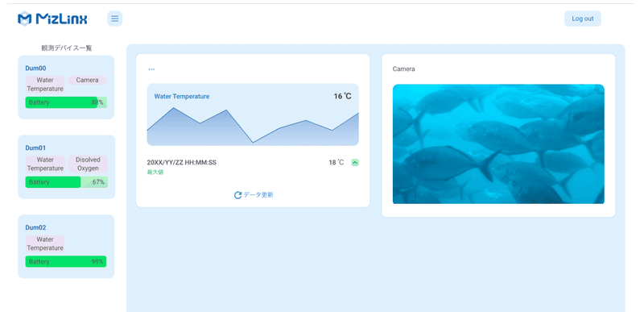
Task: Click Water Temperature tag in Dum01
Action: coord(45,164)
